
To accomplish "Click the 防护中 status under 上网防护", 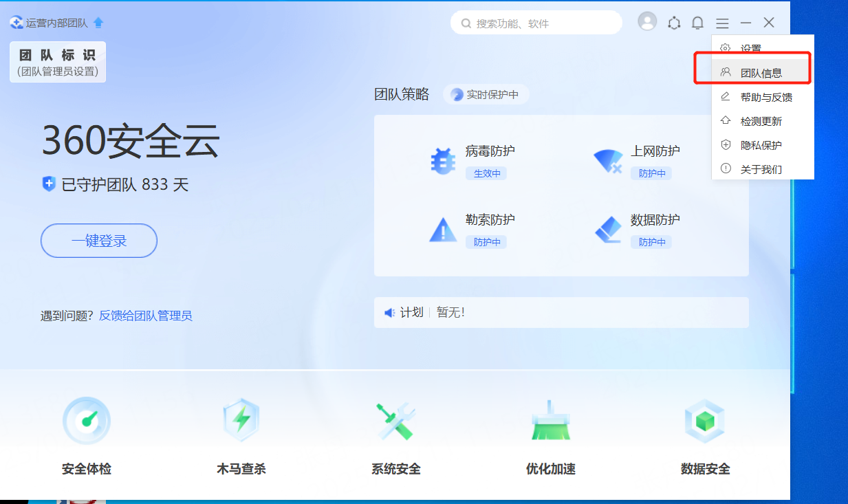I will (x=651, y=173).
